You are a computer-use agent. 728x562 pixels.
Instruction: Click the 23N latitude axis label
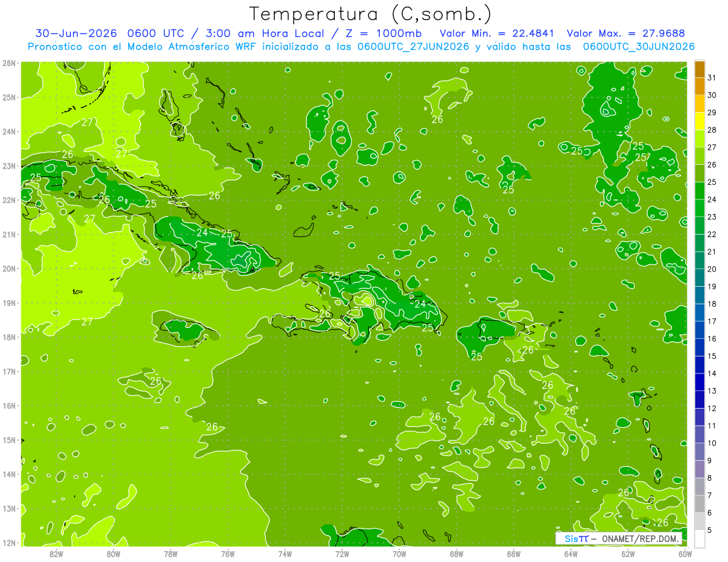[x=9, y=166]
